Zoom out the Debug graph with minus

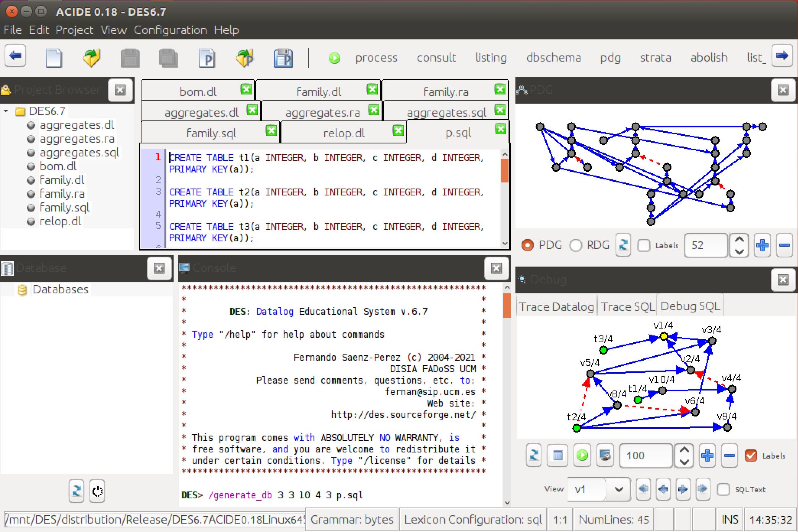click(x=730, y=456)
